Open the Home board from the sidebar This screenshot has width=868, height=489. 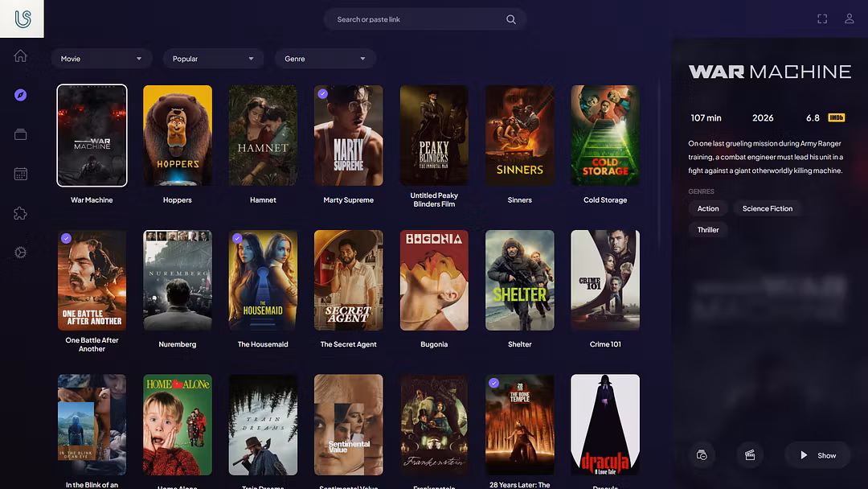pos(21,55)
